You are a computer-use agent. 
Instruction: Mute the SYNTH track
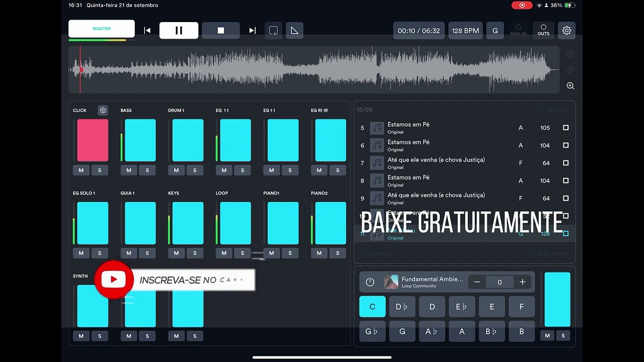pos(81,336)
